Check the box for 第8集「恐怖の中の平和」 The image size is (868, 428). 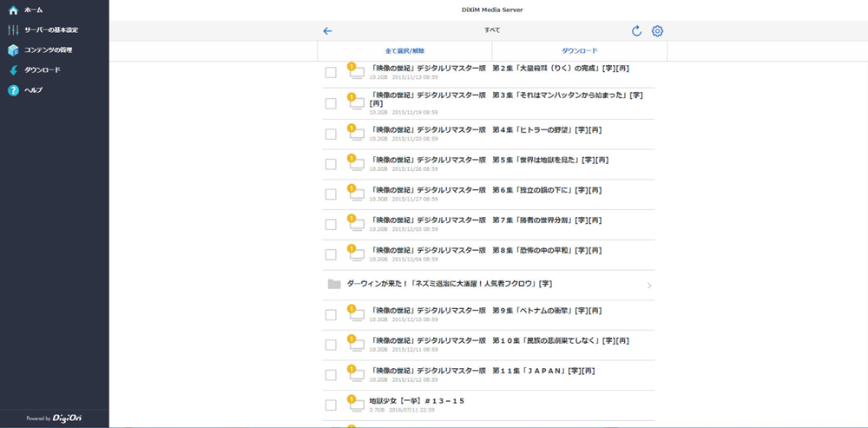(331, 254)
